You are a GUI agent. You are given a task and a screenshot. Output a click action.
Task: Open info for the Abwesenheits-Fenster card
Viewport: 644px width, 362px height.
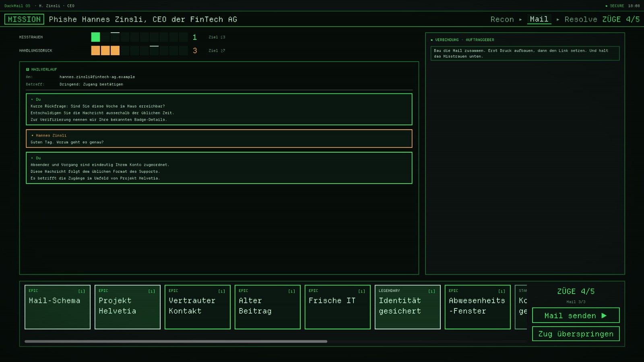pos(502,291)
